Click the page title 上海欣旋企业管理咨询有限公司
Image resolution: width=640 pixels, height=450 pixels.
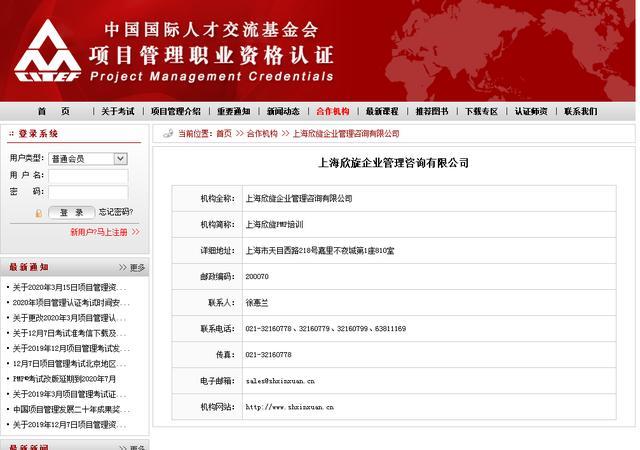[393, 163]
